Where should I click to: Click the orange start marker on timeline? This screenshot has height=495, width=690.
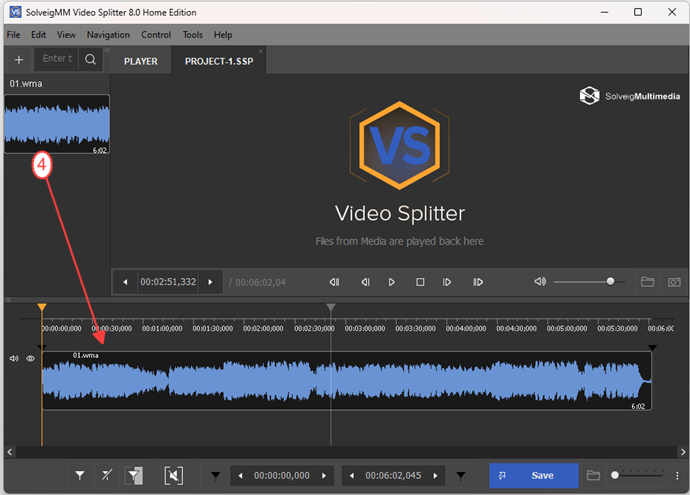click(42, 307)
